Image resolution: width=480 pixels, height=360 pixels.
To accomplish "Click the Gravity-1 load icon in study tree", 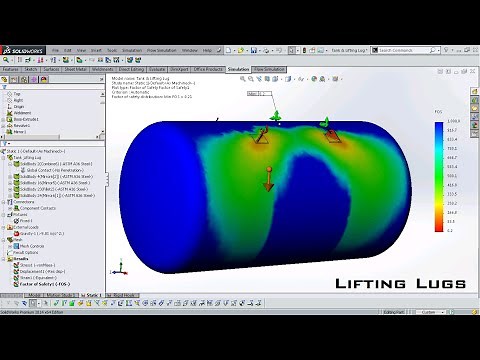I will (x=16, y=233).
